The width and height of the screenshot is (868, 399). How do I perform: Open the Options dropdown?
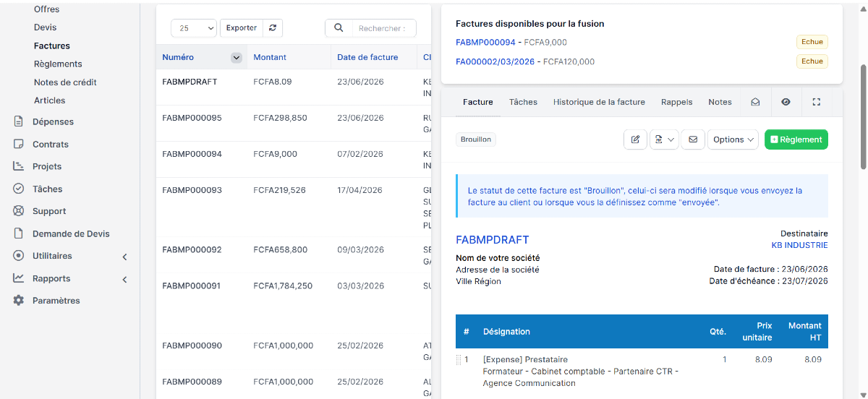click(x=732, y=140)
